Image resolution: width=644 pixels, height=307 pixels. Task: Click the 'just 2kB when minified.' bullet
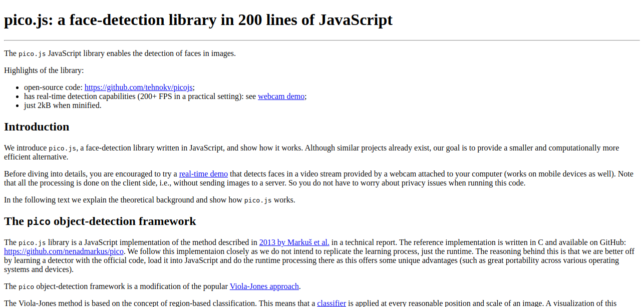tap(63, 105)
